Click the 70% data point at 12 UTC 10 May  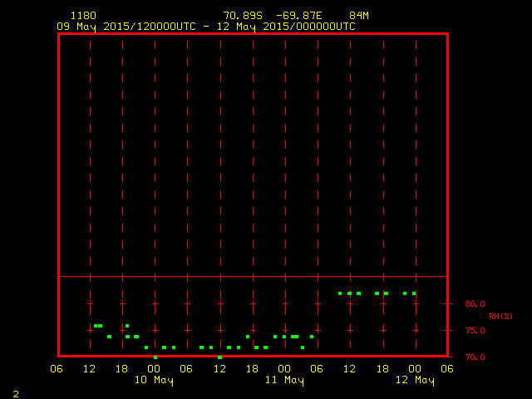(219, 357)
